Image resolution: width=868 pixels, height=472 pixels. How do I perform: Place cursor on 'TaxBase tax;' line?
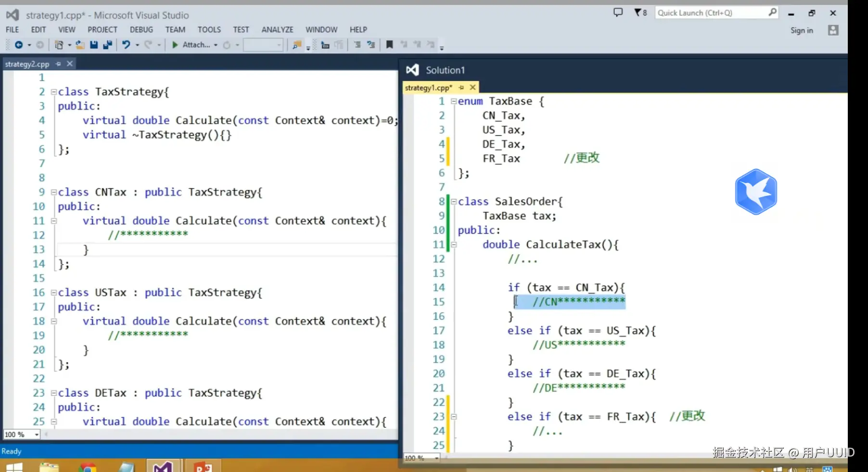tap(520, 216)
